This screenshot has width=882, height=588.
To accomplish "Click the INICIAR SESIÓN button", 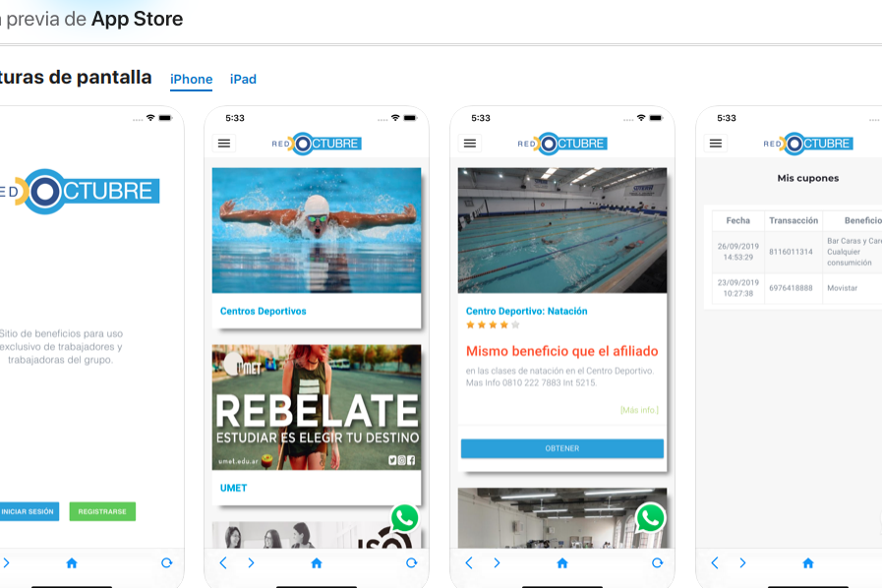I will point(28,511).
